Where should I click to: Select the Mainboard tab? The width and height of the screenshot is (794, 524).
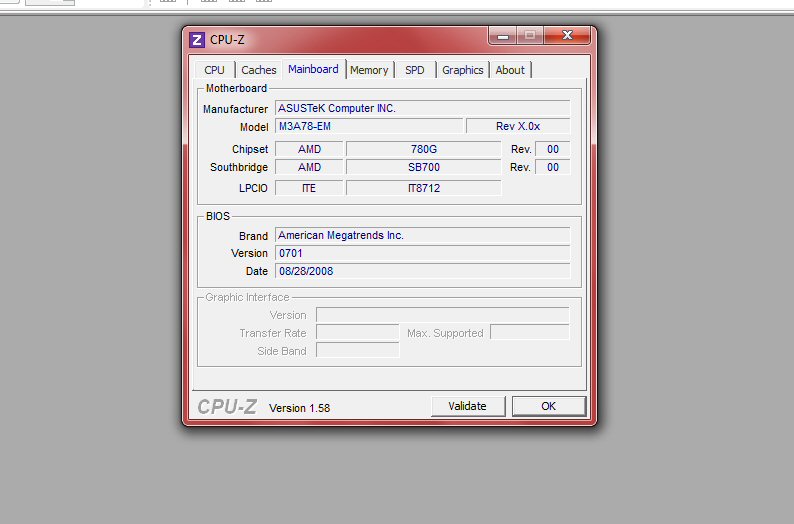click(313, 69)
